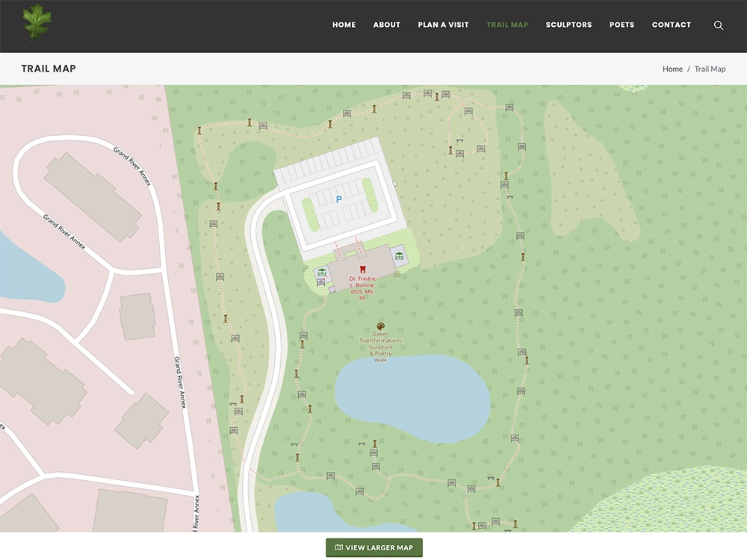Click Oaken Transformations Sculpture & Poetry Walk label
Image resolution: width=747 pixels, height=560 pixels.
380,347
